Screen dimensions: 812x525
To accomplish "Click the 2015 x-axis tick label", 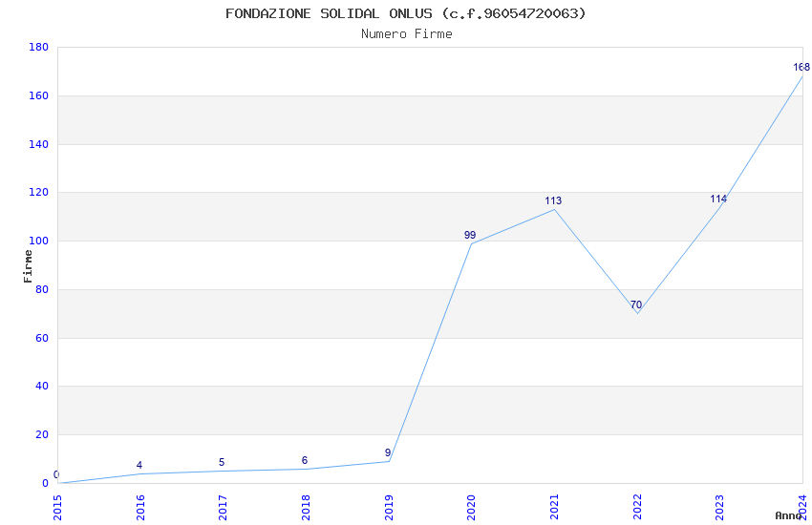I will pyautogui.click(x=57, y=508).
